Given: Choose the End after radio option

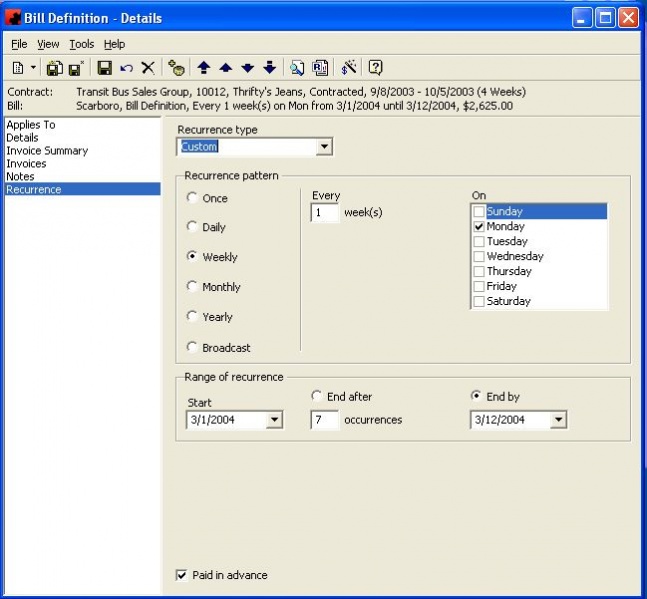Looking at the screenshot, I should pos(317,397).
